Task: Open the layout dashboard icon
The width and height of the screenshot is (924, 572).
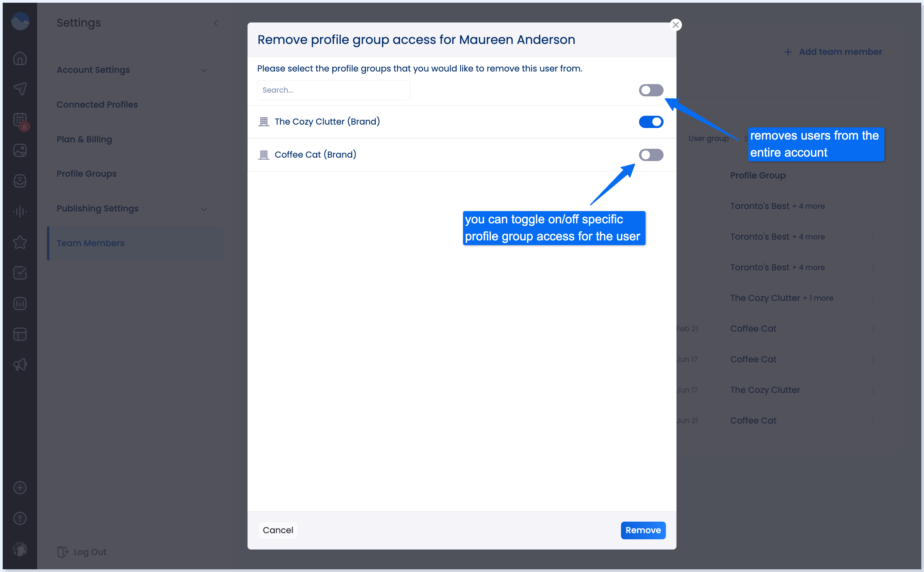Action: tap(20, 334)
